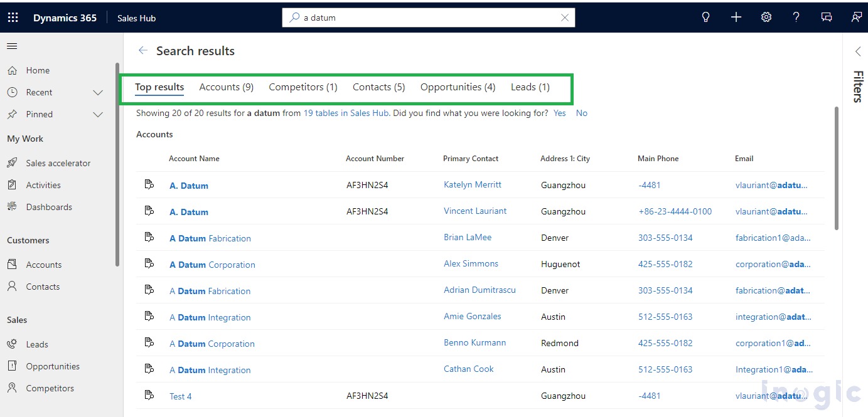868x417 pixels.
Task: Switch to the Opportunities (4) tab
Action: pyautogui.click(x=458, y=87)
